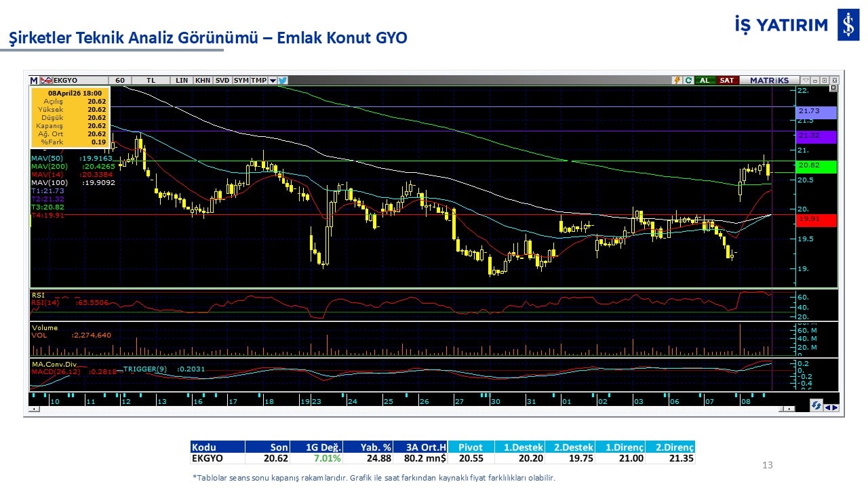Screen dimensions: 868x488
Task: Click the Matriks M logo icon
Action: [34, 80]
